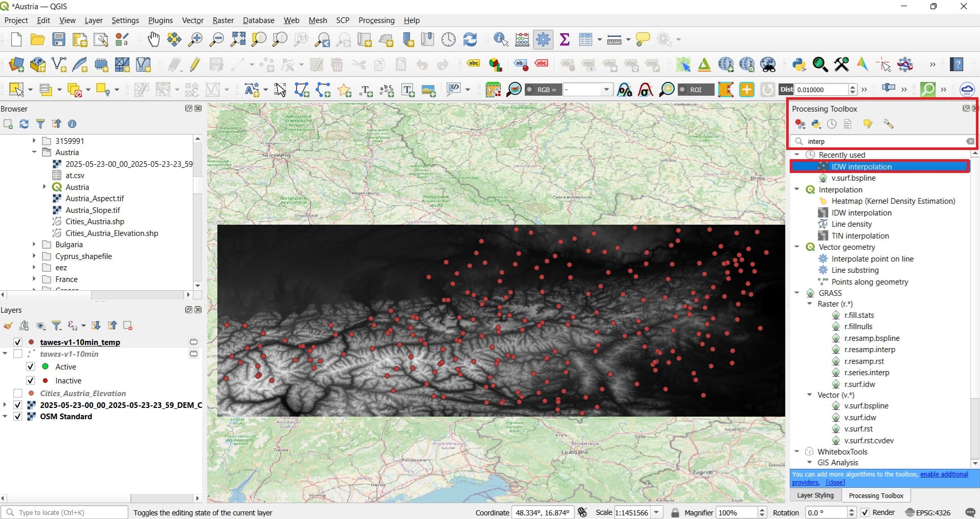
Task: Open the RGB band combo box
Action: point(588,90)
